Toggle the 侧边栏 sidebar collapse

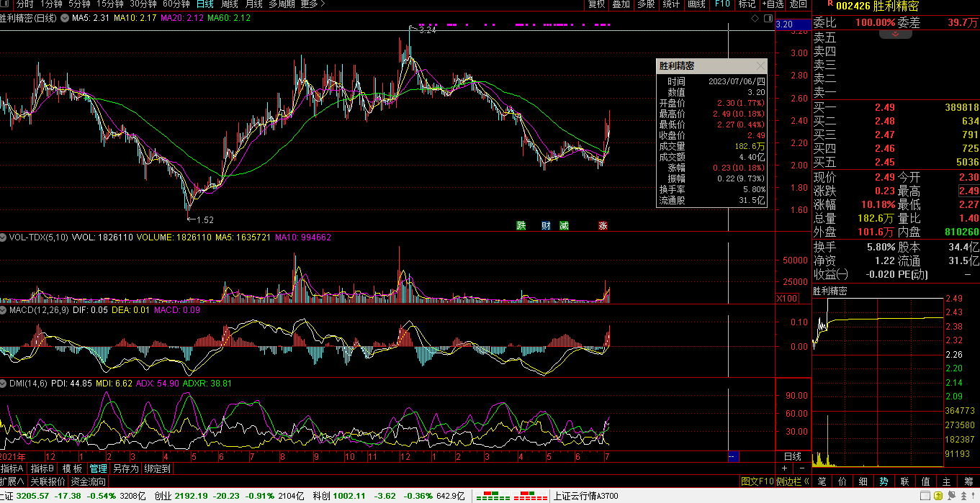pyautogui.click(x=793, y=481)
